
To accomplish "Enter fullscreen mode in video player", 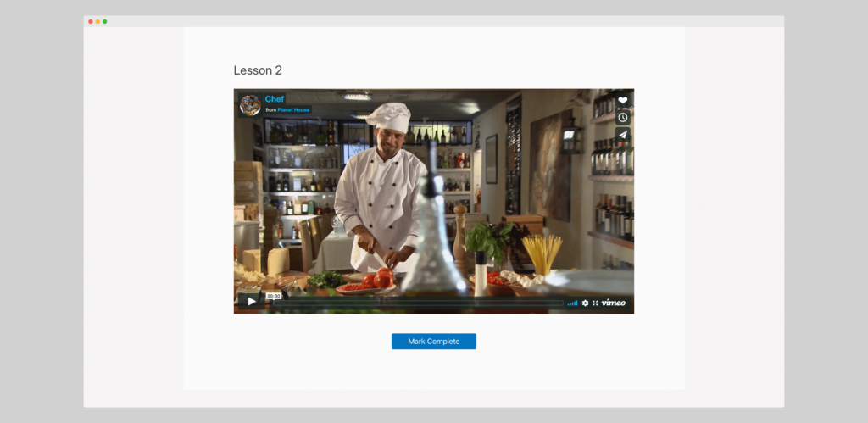I will 595,303.
